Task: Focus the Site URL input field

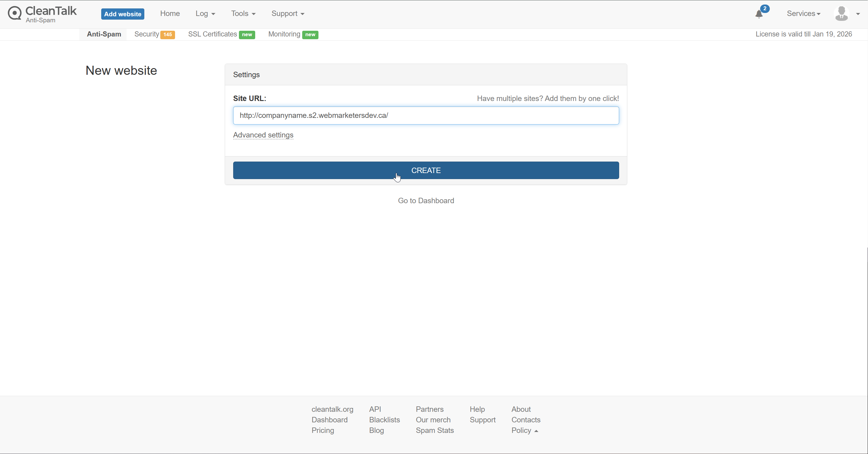Action: click(x=426, y=115)
